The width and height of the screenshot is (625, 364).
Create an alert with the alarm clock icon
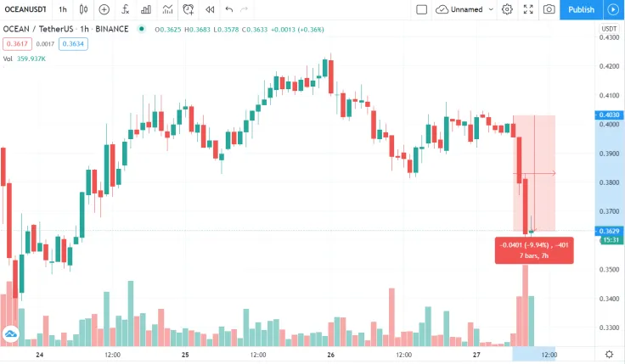pos(189,9)
